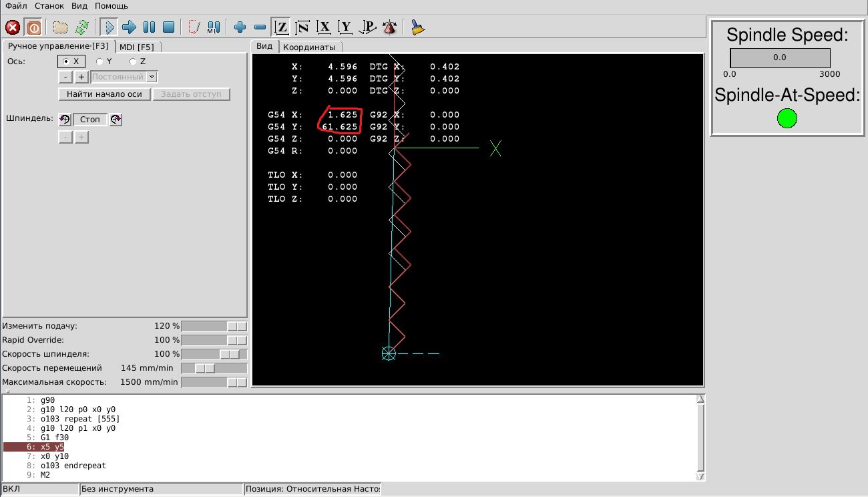Click the G54 X value 1.625
Screen dimensions: 868x497
[x=343, y=115]
